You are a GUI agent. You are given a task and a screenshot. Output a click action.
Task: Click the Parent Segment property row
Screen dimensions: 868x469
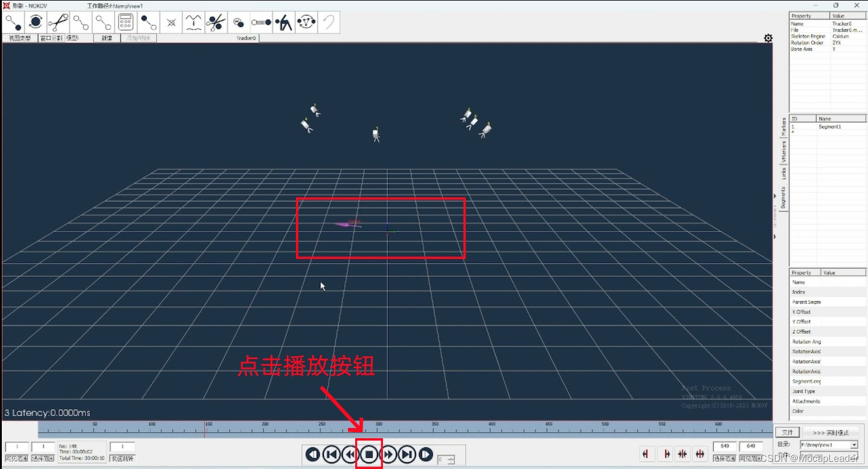[x=828, y=302]
